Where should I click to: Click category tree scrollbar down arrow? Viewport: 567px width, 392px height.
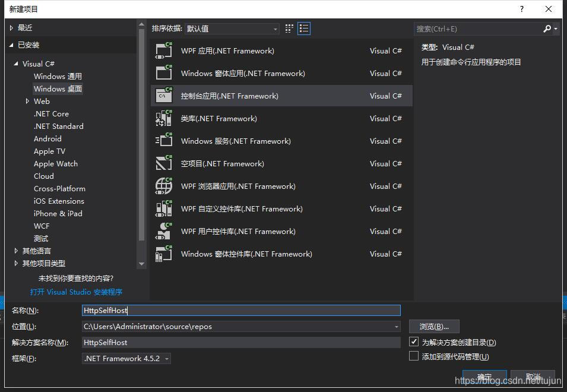tap(142, 264)
